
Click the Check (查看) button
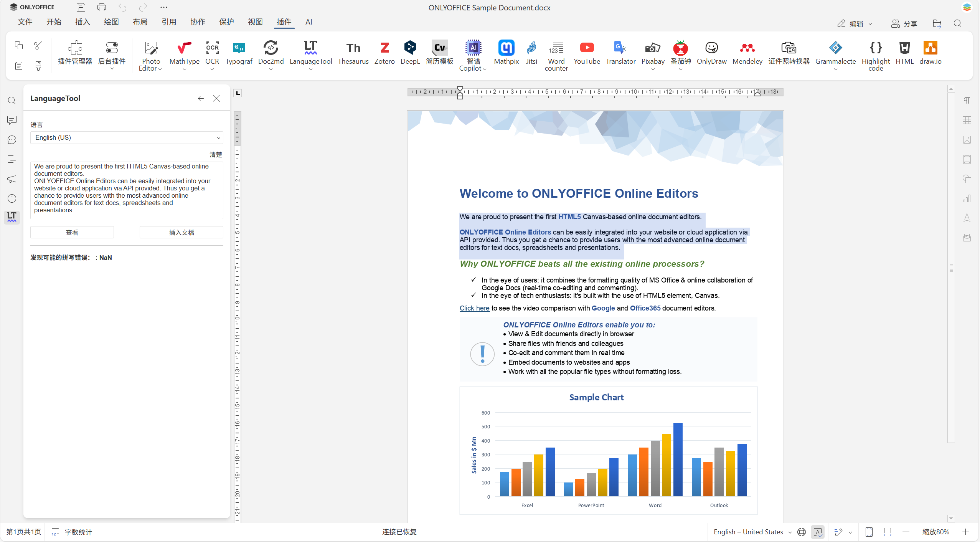(72, 232)
